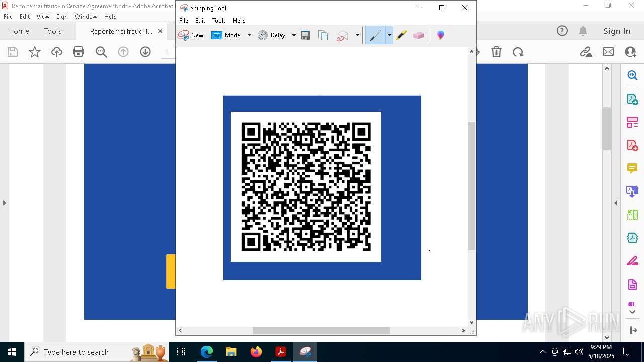Click Sign In link in Acrobat

pos(617,31)
